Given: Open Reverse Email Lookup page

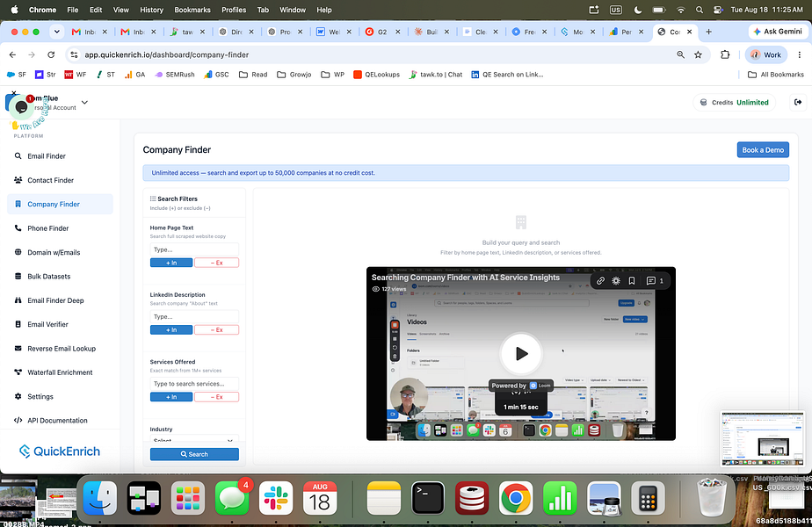Looking at the screenshot, I should [x=62, y=349].
